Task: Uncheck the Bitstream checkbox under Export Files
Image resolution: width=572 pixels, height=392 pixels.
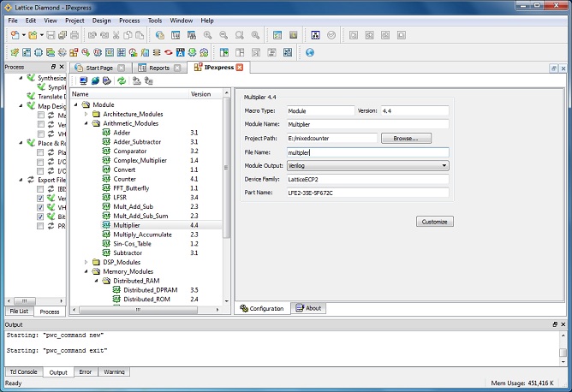Action: click(x=41, y=217)
